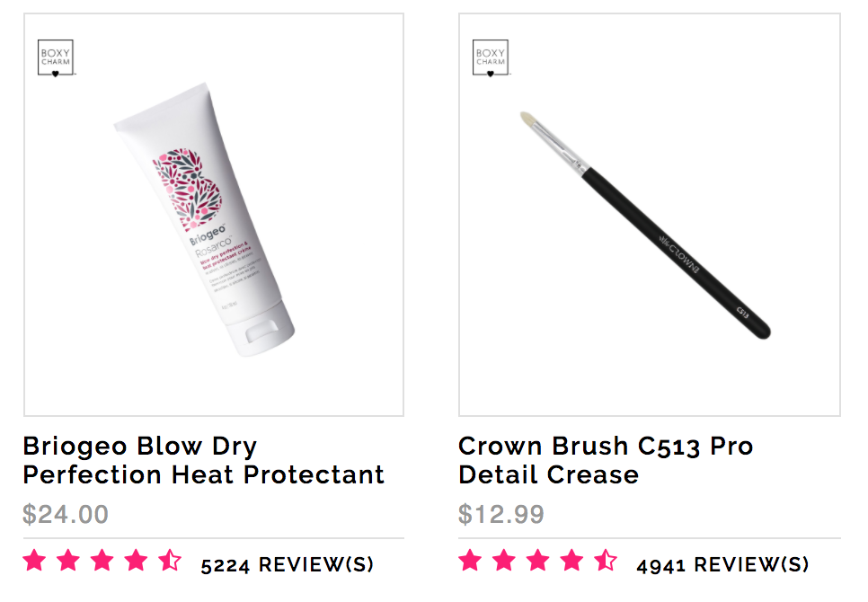View the 5224 Review(s) for Briogeo

point(288,565)
